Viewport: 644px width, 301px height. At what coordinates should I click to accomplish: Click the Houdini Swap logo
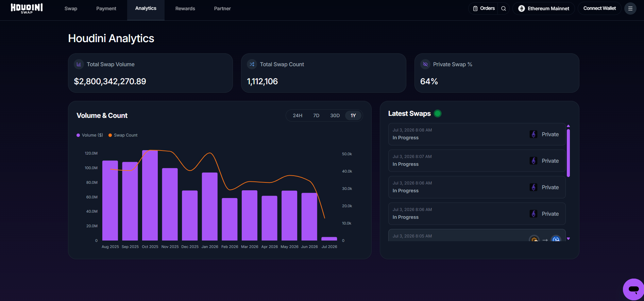click(27, 8)
